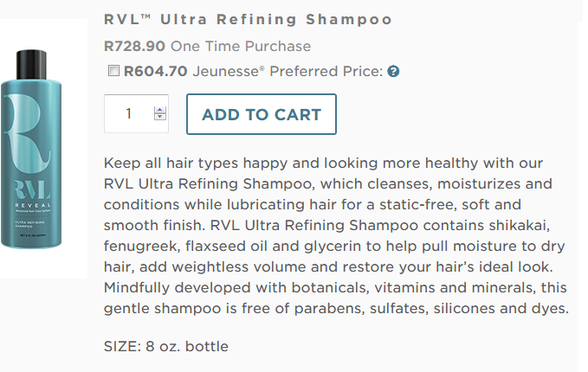The height and width of the screenshot is (372, 588).
Task: Select the RVL Ultra Refining Shampoo title
Action: pos(248,20)
